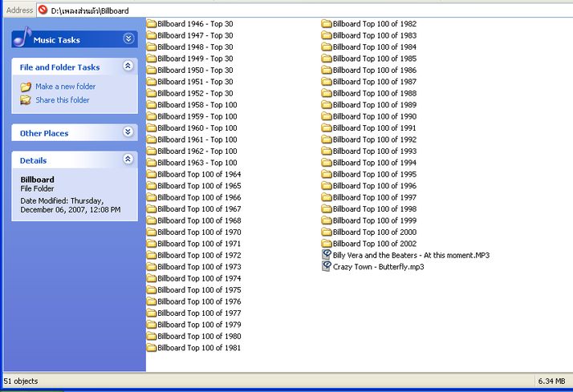Select text Billboard Top 100 of 1986
This screenshot has width=573, height=392.
(x=375, y=70)
